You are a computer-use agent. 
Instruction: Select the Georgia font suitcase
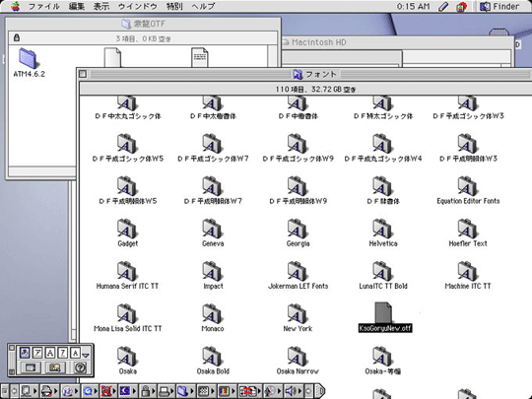click(x=298, y=229)
